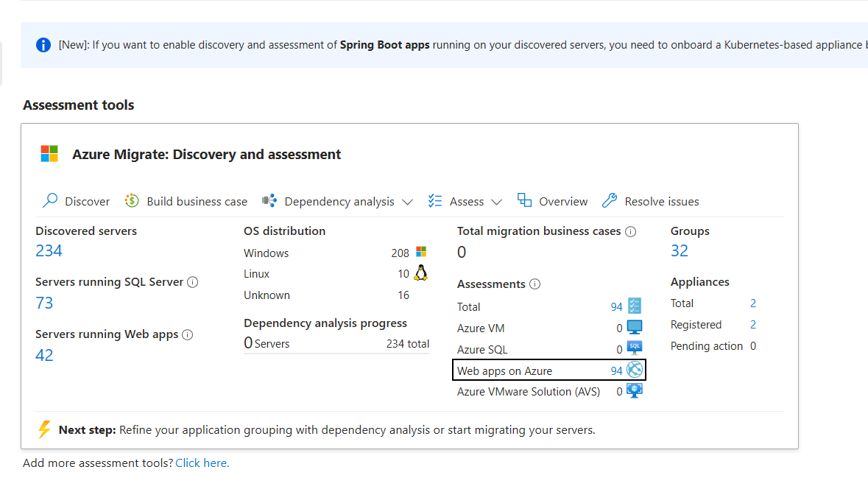Select the highlighted Web apps on Azure row
Screen dimensions: 868x492
(x=548, y=370)
